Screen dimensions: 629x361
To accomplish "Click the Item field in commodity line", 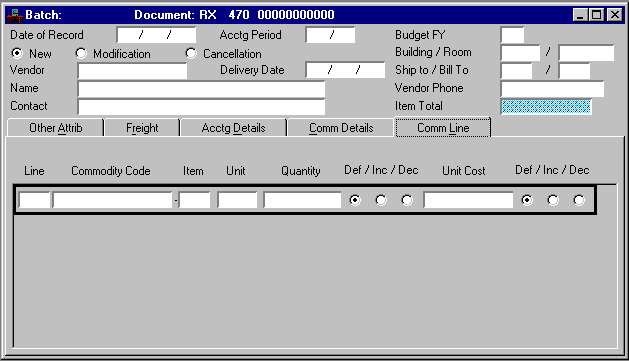I will (x=194, y=200).
